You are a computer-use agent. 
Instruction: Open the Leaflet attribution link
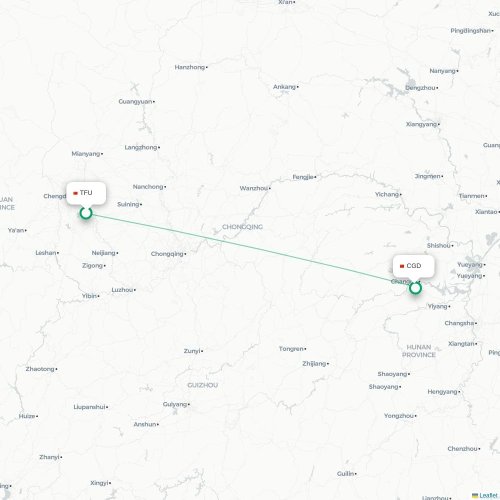click(488, 495)
